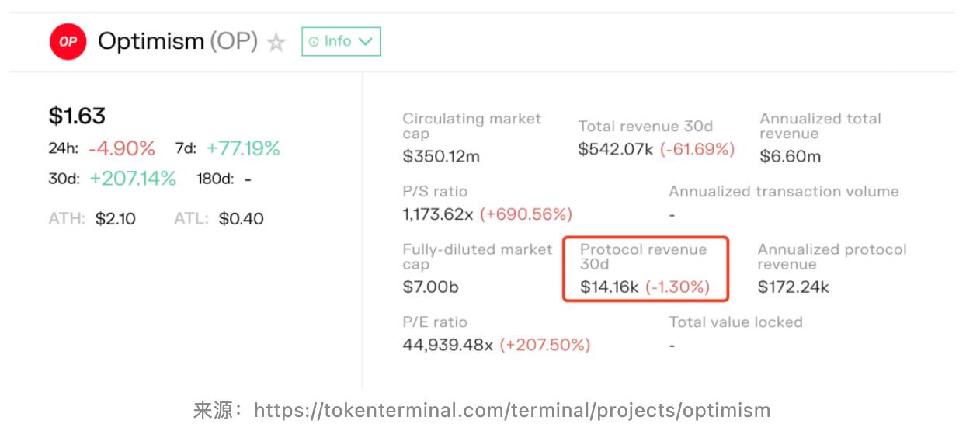Viewport: 980px width, 438px height.
Task: Click the ATL value $0.40
Action: (241, 219)
